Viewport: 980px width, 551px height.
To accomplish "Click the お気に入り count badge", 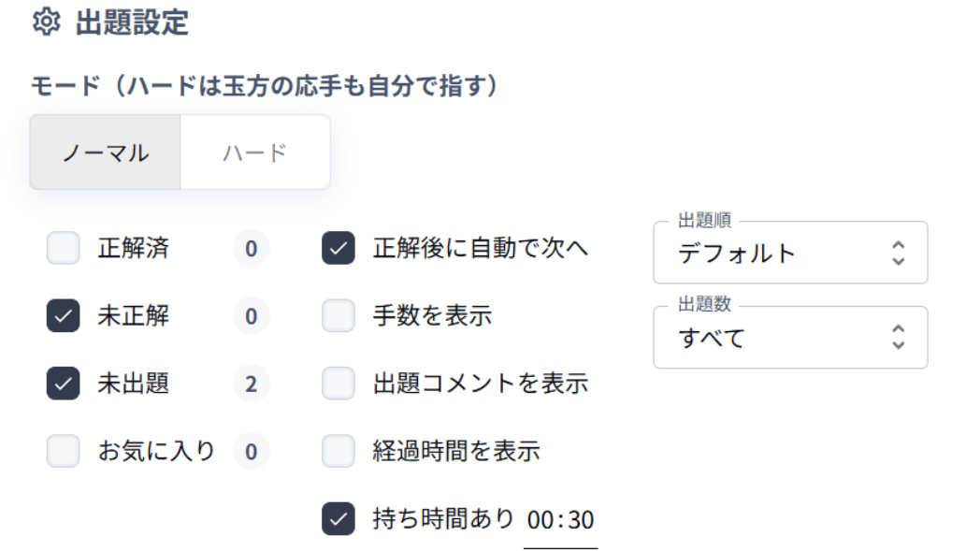I will (x=251, y=451).
